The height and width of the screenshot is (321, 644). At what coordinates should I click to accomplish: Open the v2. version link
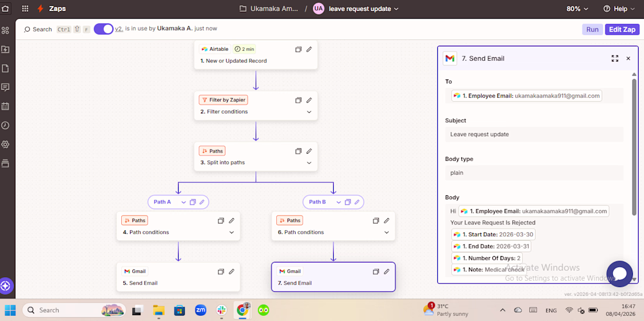point(119,29)
